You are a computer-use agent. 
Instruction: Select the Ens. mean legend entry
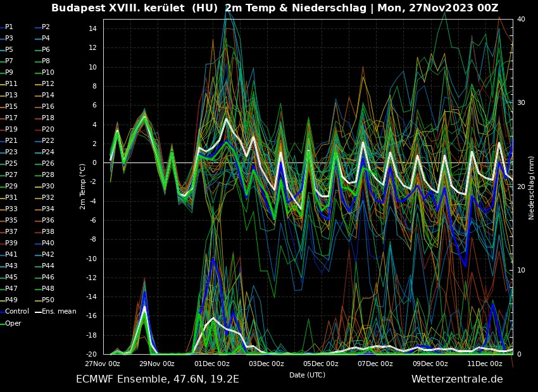[x=59, y=312]
